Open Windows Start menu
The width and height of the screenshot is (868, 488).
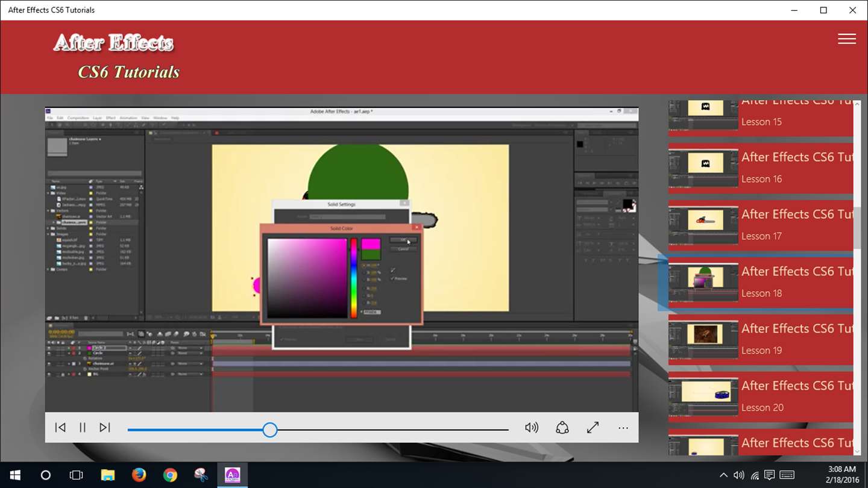pos(14,475)
